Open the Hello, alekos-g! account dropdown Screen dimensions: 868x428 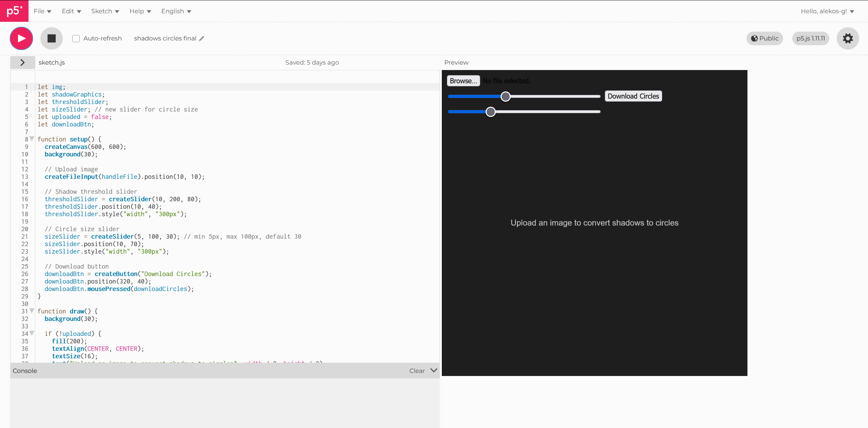click(827, 11)
